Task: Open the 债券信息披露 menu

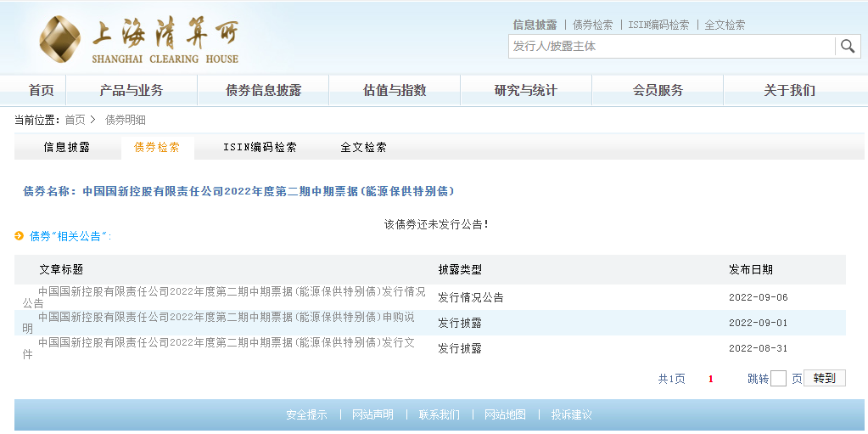Action: click(x=263, y=91)
